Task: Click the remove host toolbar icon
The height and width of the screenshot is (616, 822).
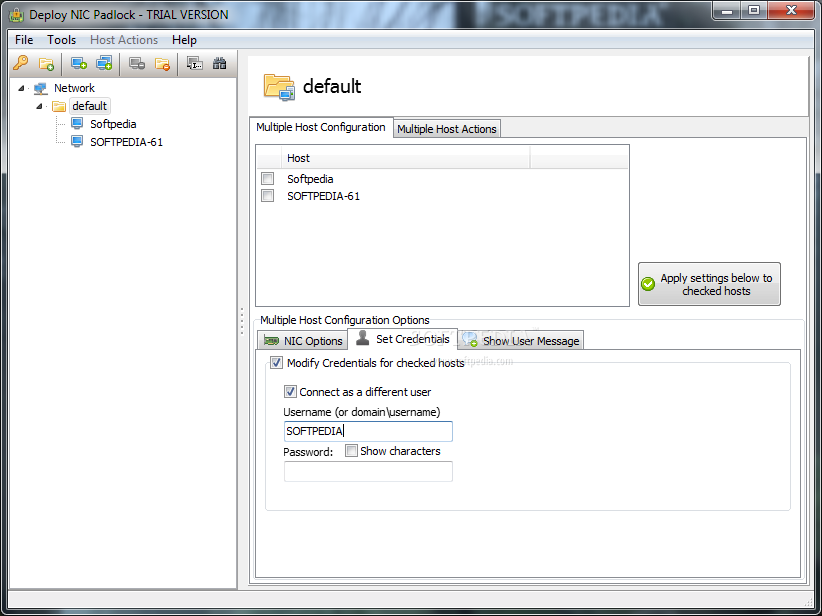Action: (x=137, y=63)
